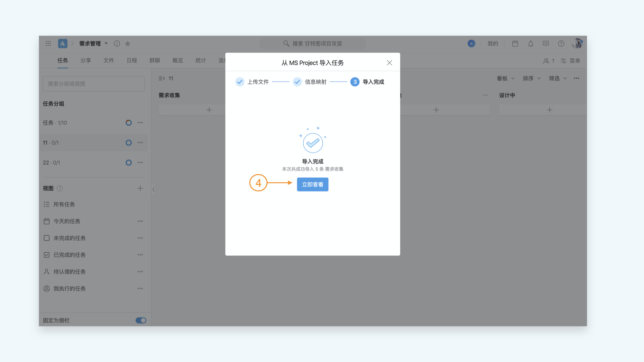This screenshot has height=362, width=644.
Task: Open the board toolbar more options
Action: [576, 78]
